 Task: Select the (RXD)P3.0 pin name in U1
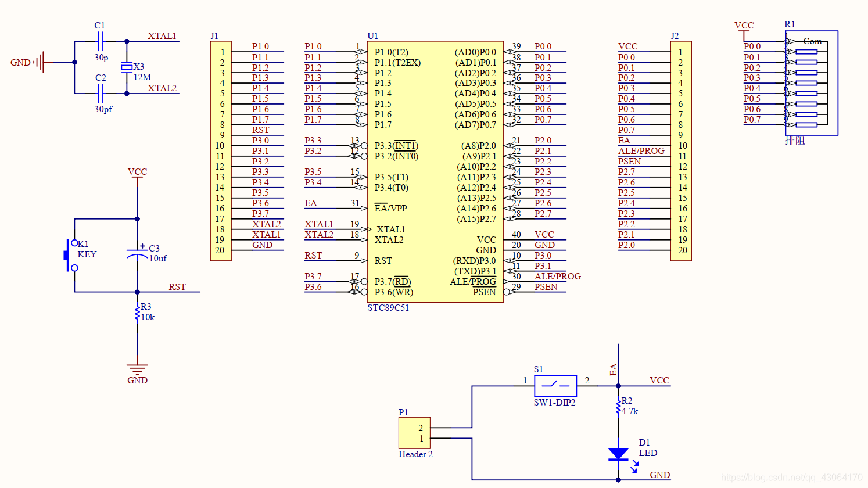point(475,261)
